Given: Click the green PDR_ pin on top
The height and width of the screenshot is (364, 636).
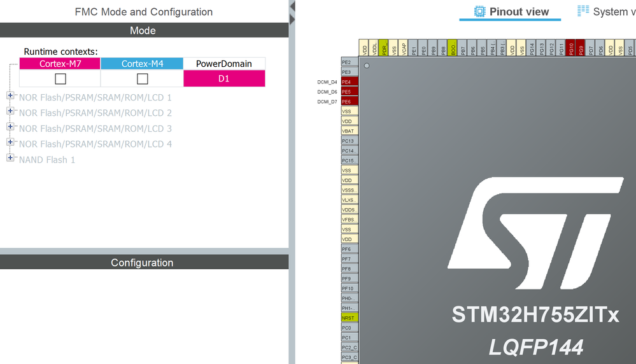Looking at the screenshot, I should click(x=383, y=48).
